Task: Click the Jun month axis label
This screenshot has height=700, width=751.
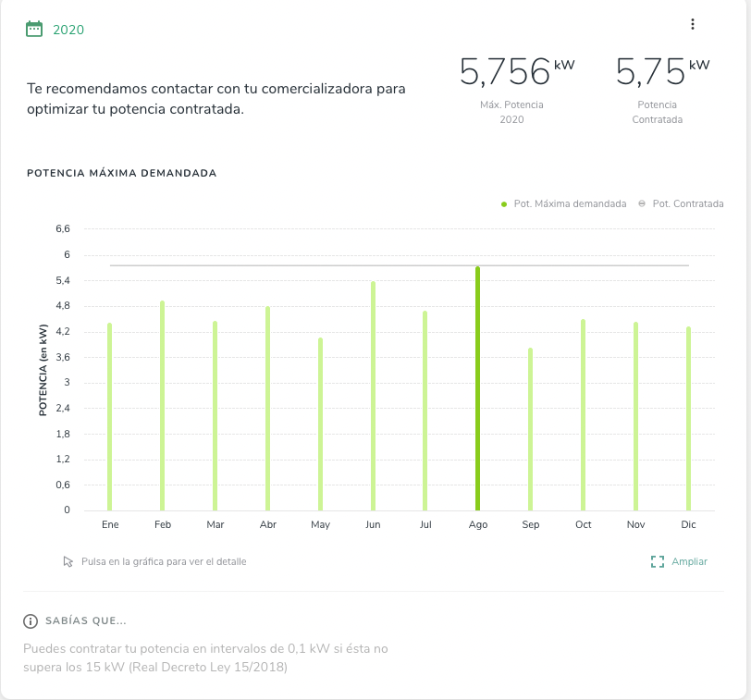Action: pyautogui.click(x=373, y=524)
